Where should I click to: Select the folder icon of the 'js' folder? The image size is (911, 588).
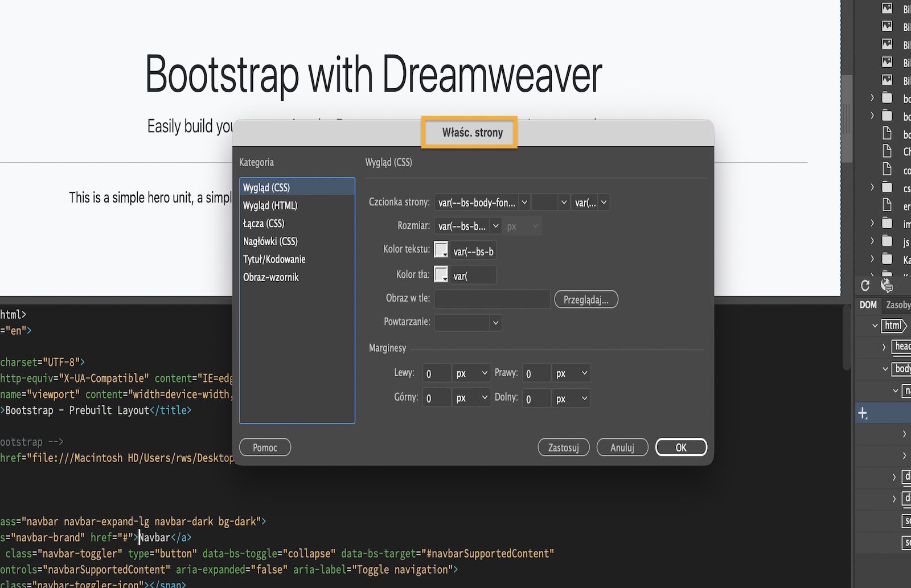(887, 241)
